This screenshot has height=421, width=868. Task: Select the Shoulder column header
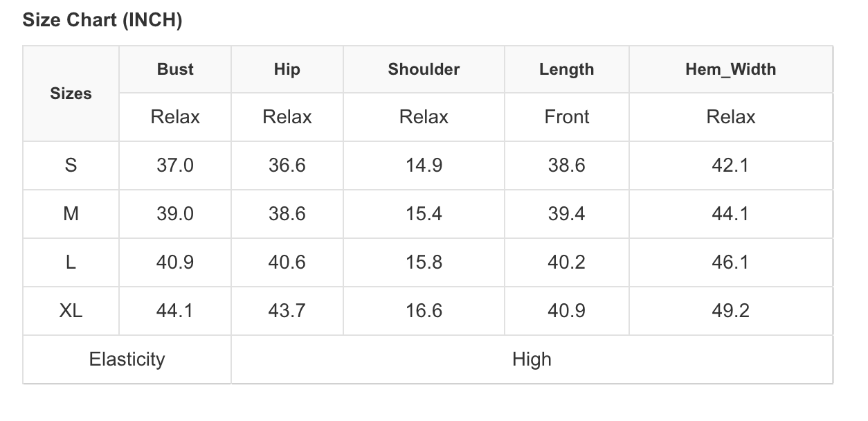pos(424,69)
